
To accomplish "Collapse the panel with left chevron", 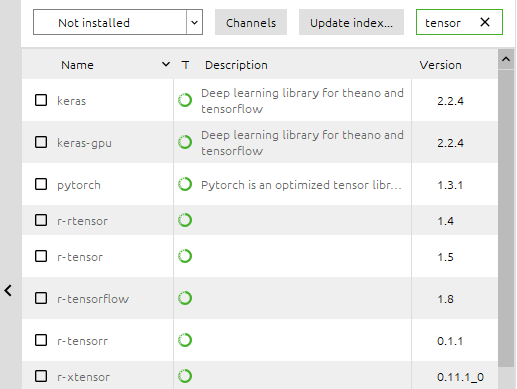I will tap(8, 290).
